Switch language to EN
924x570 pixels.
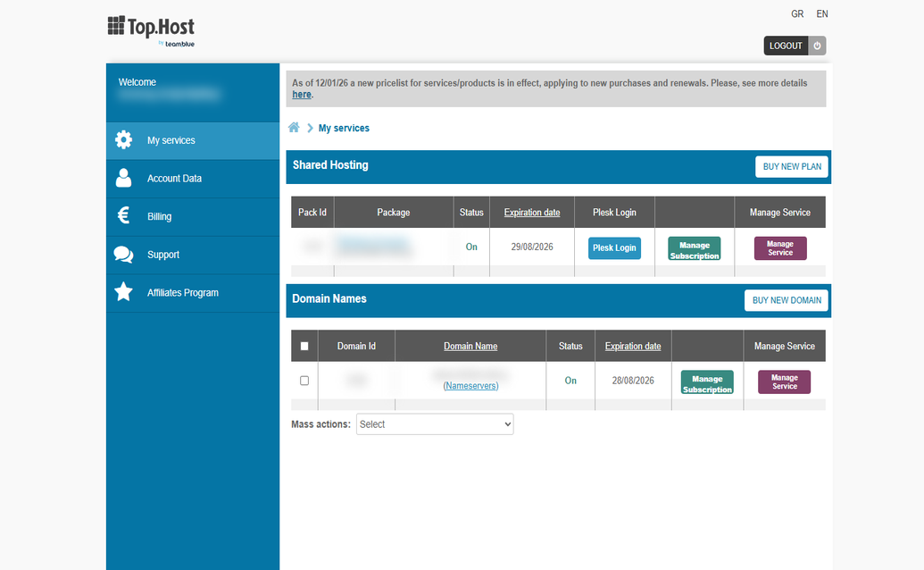(x=822, y=14)
